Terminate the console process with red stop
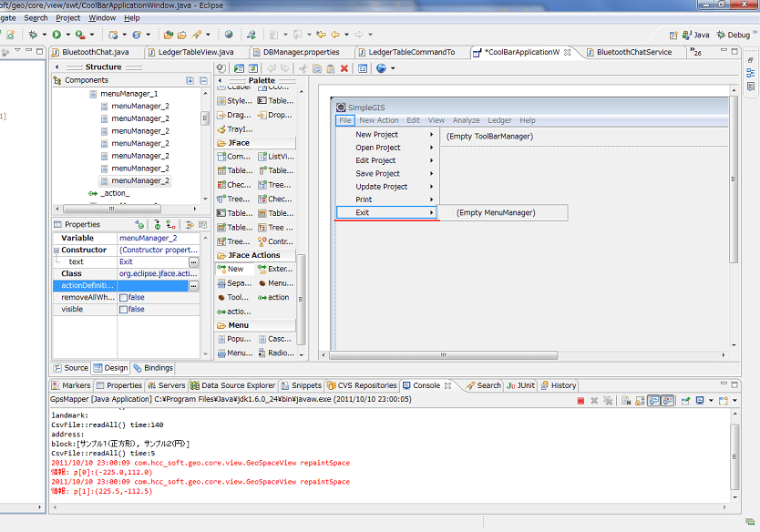The height and width of the screenshot is (532, 760). (580, 401)
